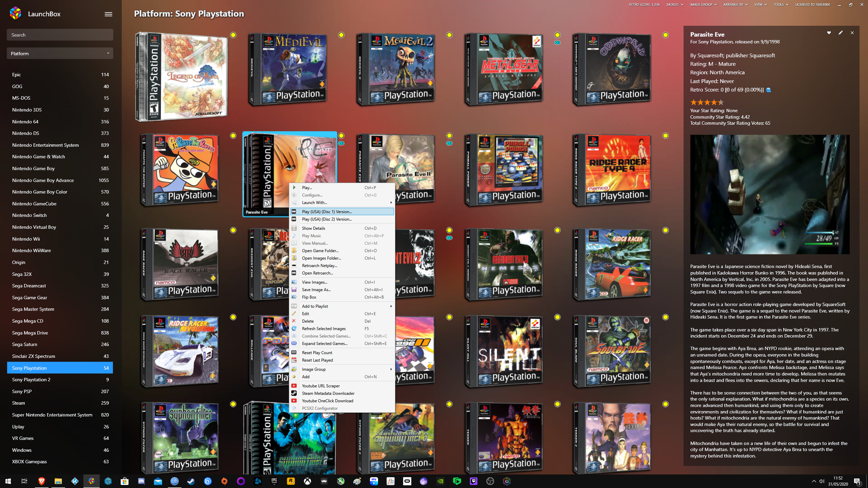The height and width of the screenshot is (488, 868).
Task: Click into the Search field
Action: click(60, 35)
